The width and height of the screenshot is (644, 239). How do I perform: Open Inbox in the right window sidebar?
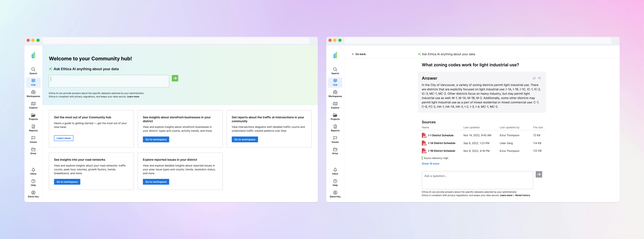(335, 171)
